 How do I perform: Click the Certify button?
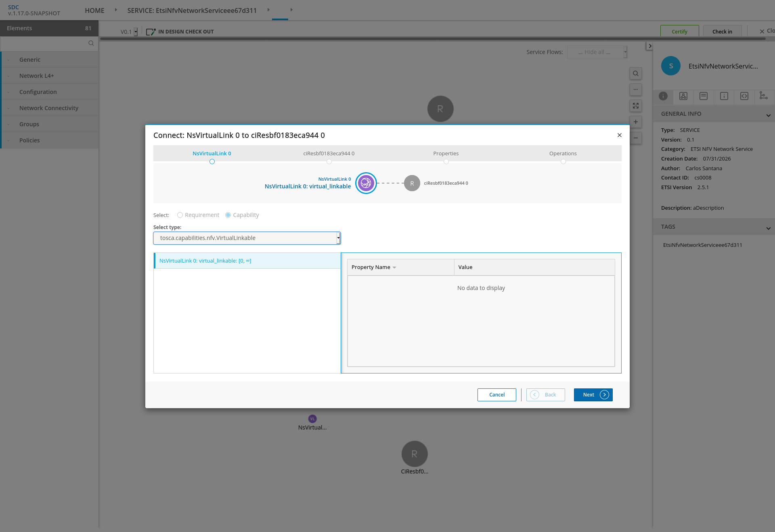coord(679,31)
